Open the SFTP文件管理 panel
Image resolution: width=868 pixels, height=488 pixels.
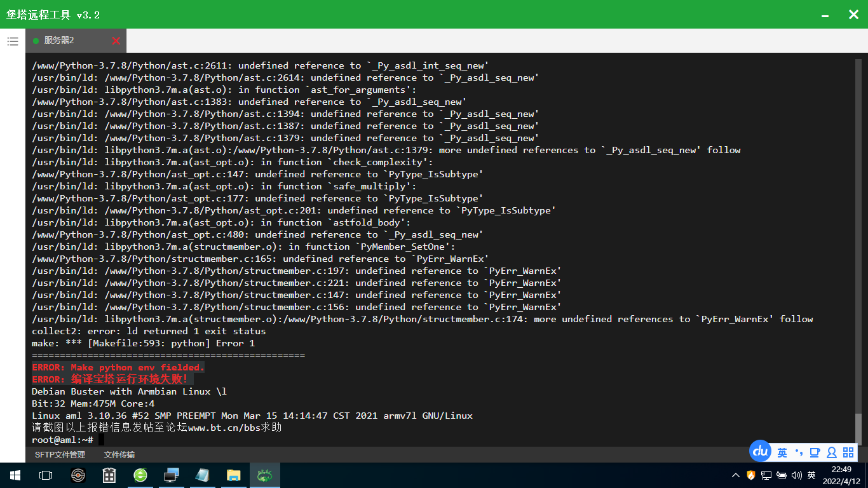pos(60,454)
